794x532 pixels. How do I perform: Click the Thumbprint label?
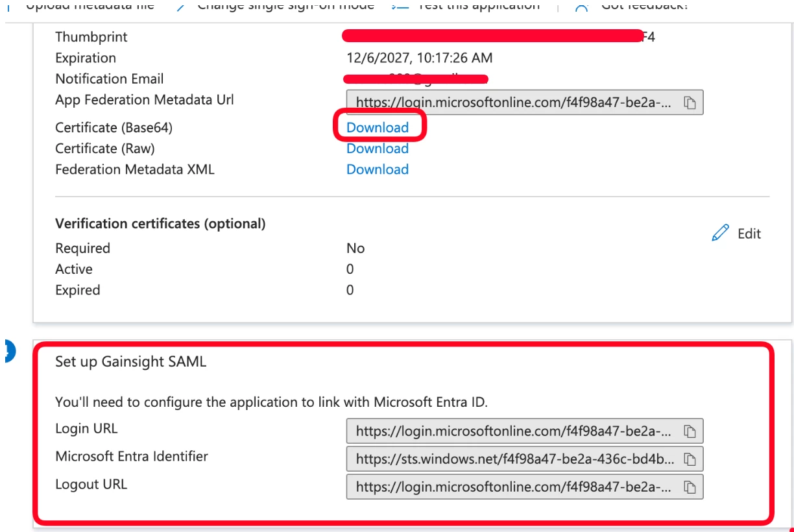pos(91,37)
